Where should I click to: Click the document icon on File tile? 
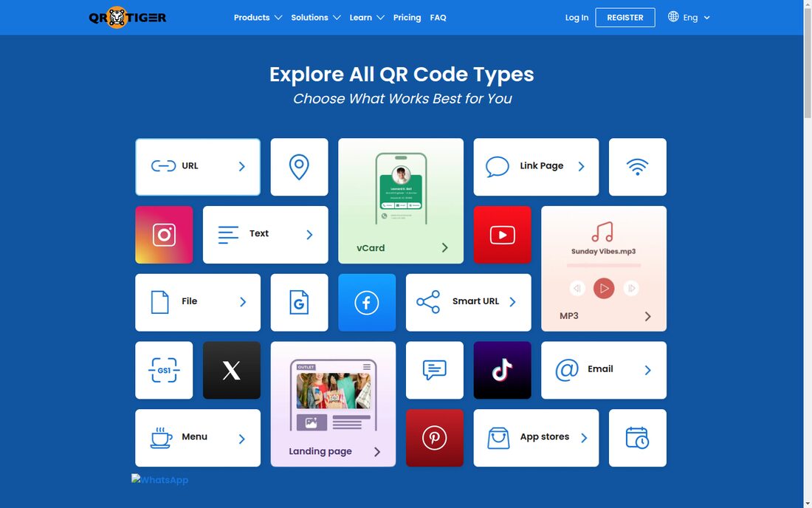(159, 302)
